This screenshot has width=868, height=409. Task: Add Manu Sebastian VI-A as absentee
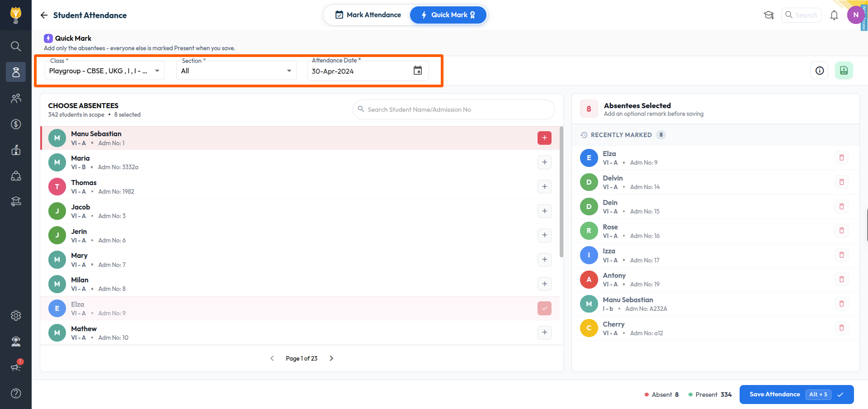[x=544, y=138]
